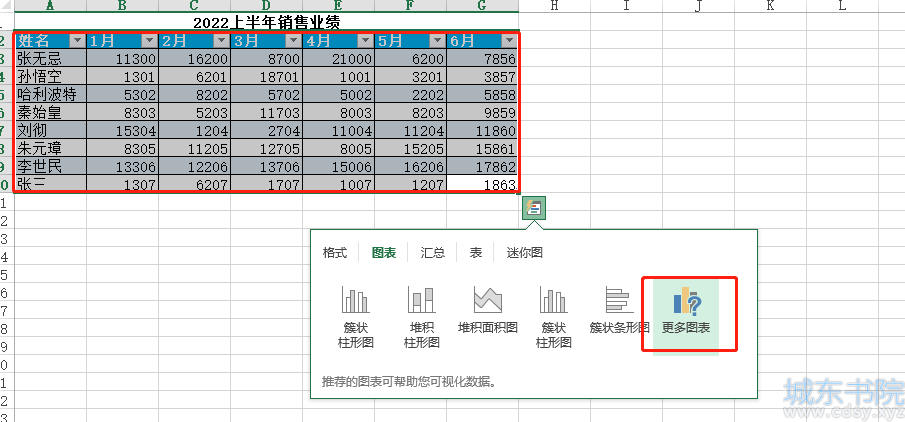Image resolution: width=905 pixels, height=422 pixels.
Task: Select the name cell 孙悟空
Action: point(51,76)
